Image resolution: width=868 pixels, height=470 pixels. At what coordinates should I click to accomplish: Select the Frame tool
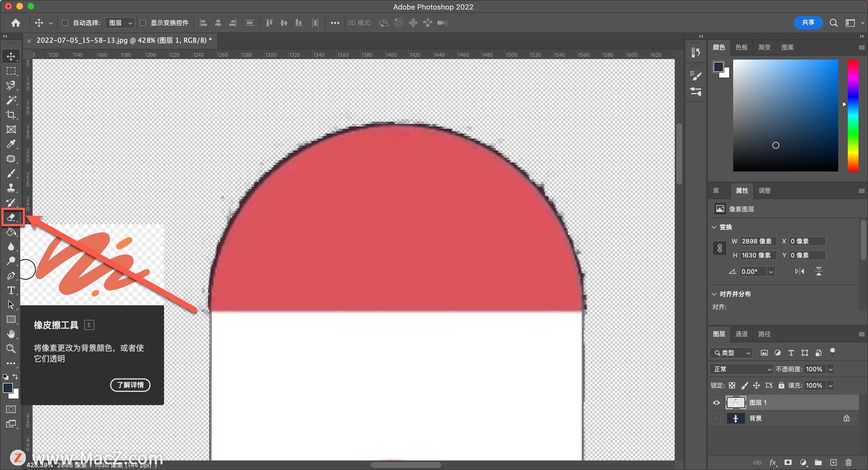click(11, 129)
